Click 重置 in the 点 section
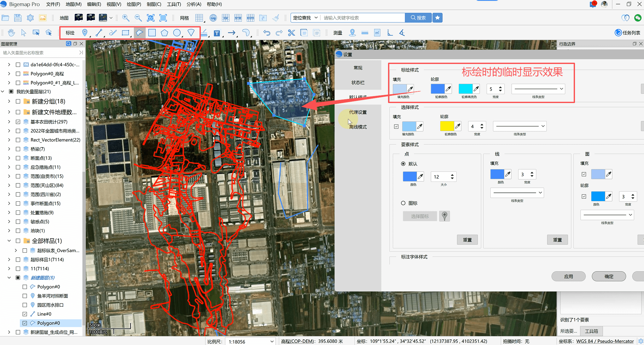 point(467,240)
